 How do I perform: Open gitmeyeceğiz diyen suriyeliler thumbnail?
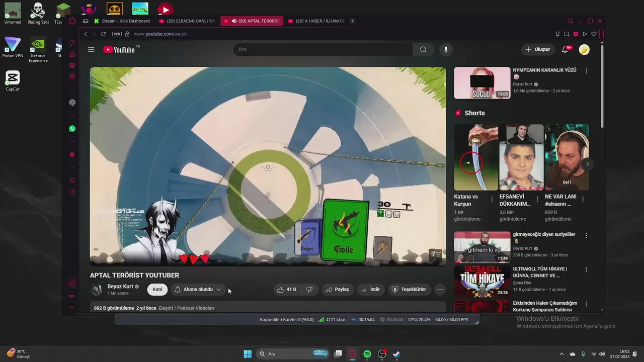482,247
